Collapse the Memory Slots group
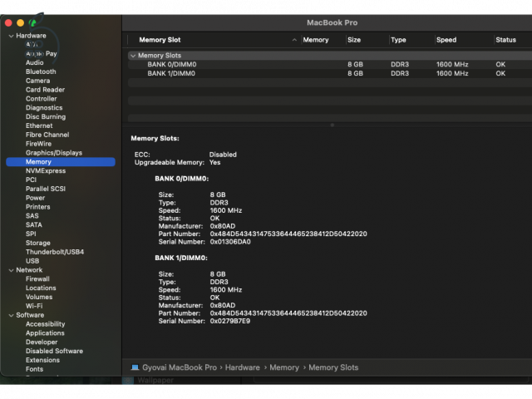This screenshot has height=399, width=532. (x=133, y=56)
